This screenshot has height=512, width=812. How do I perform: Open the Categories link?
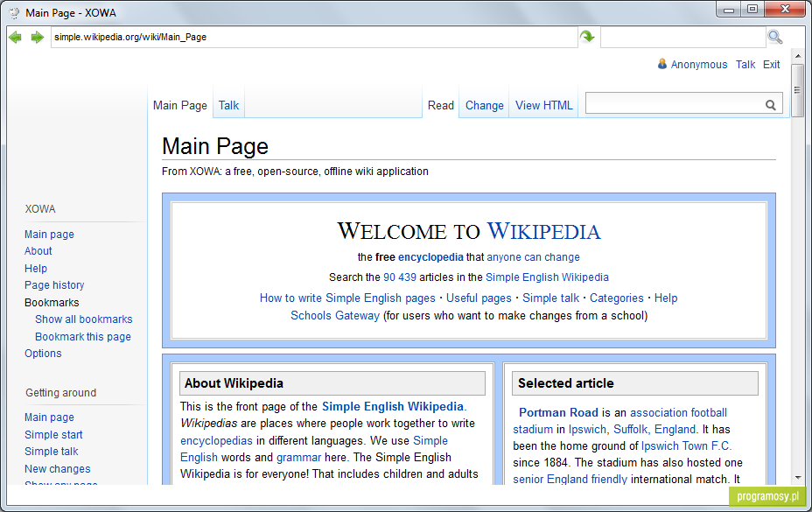[616, 298]
